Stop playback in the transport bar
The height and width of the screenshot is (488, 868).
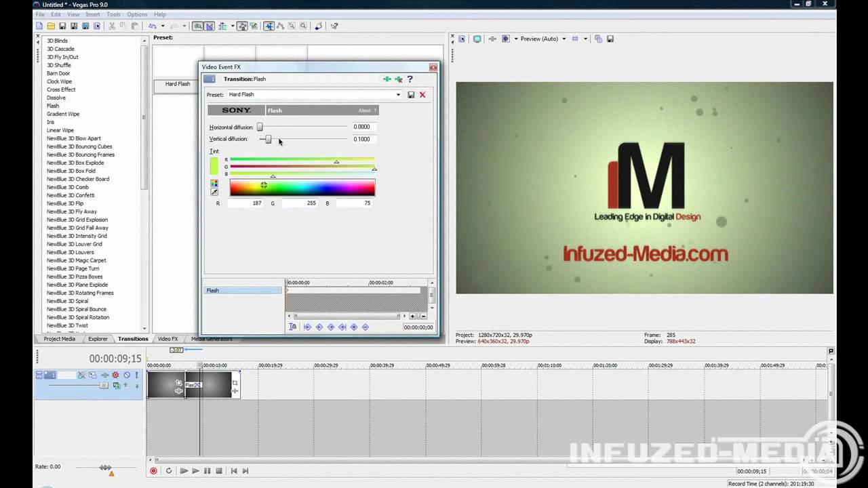tap(218, 470)
